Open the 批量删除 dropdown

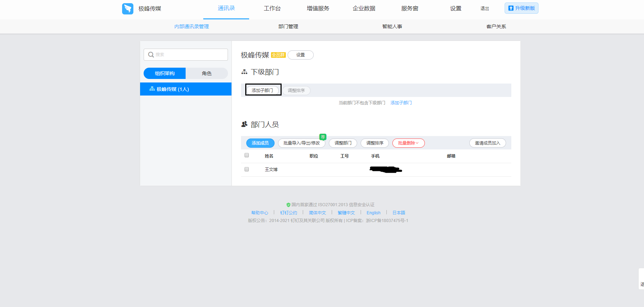click(x=408, y=143)
